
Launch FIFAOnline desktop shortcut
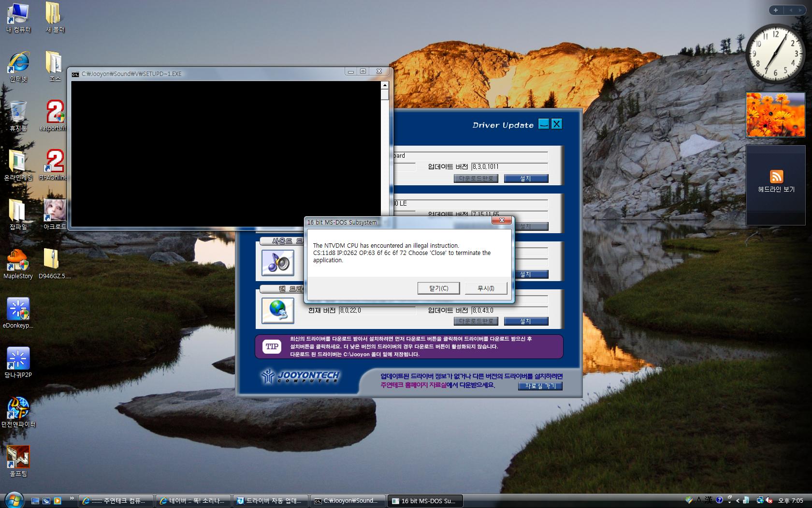(x=54, y=163)
